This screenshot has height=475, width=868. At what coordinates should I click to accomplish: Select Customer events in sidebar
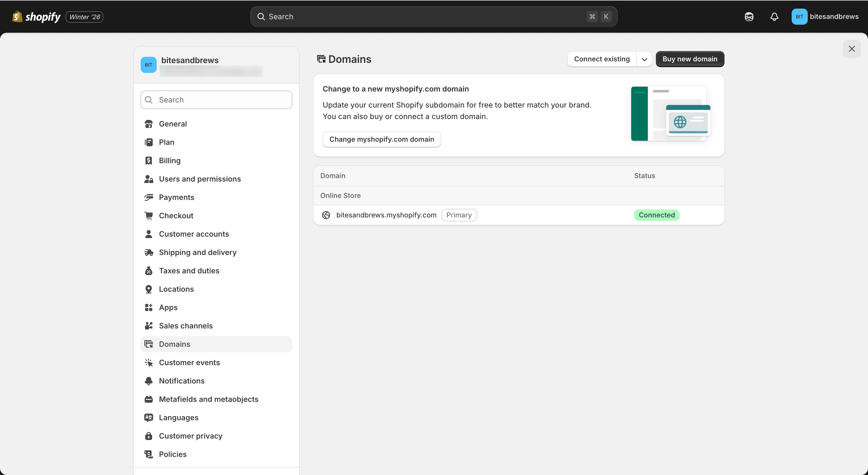[189, 363]
